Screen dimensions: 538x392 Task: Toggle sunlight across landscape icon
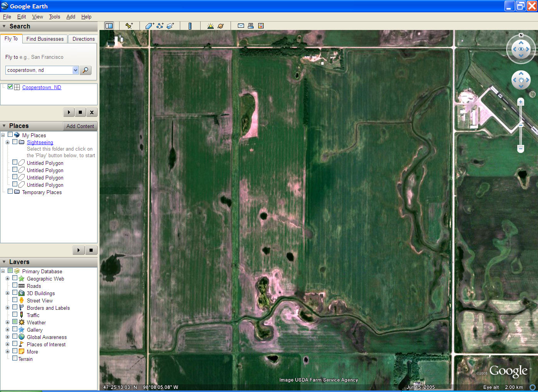(210, 26)
